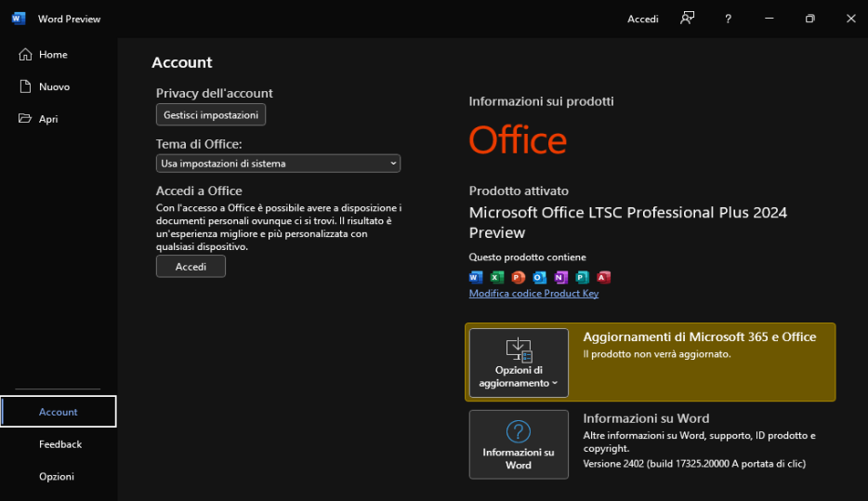Screen dimensions: 868x501
Task: Expand the Opzioni di aggiornamento menu
Action: 519,363
